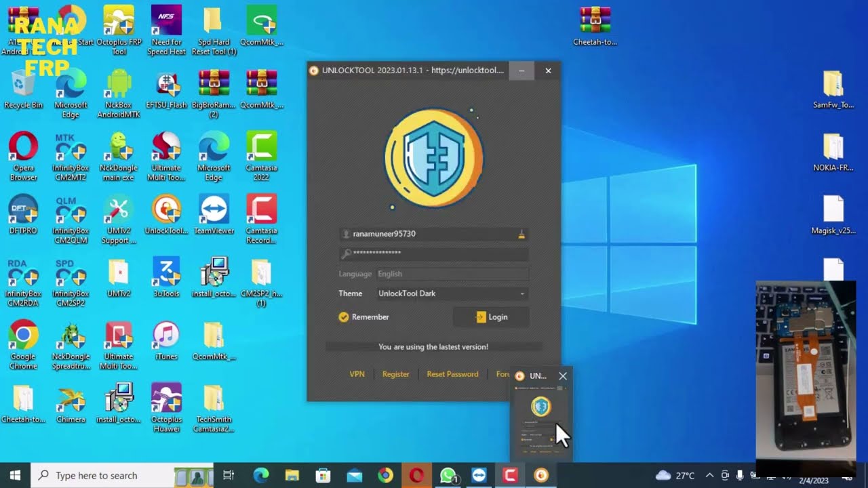868x488 pixels.
Task: Launch iTunes from the desktop
Action: click(166, 341)
